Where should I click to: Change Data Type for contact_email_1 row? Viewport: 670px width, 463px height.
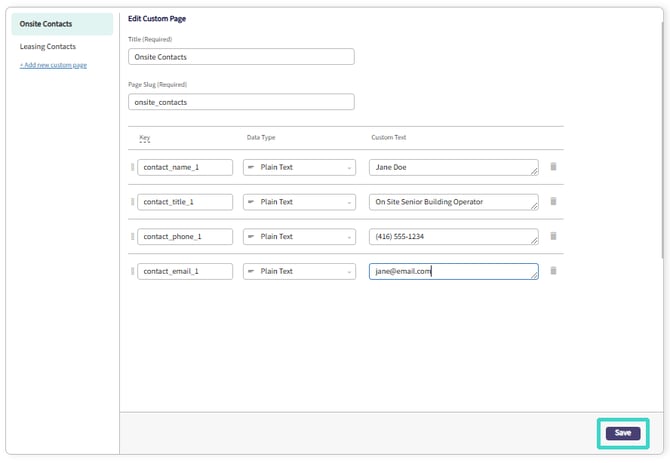click(299, 271)
